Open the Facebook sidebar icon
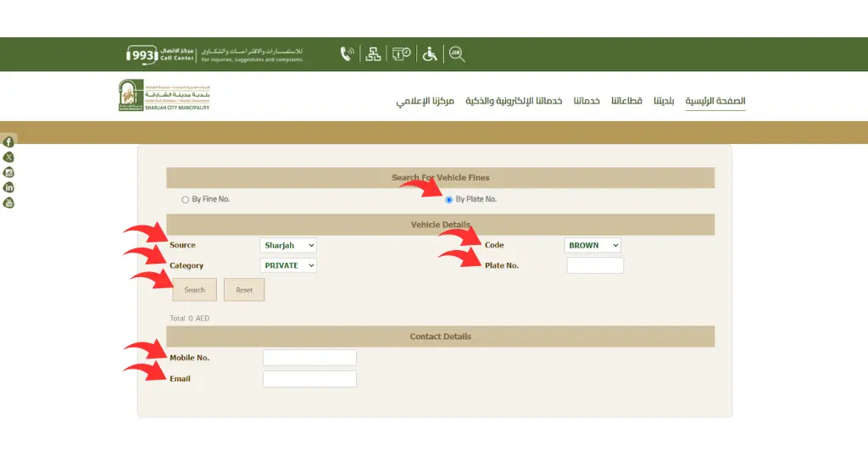The width and height of the screenshot is (868, 473). click(8, 142)
